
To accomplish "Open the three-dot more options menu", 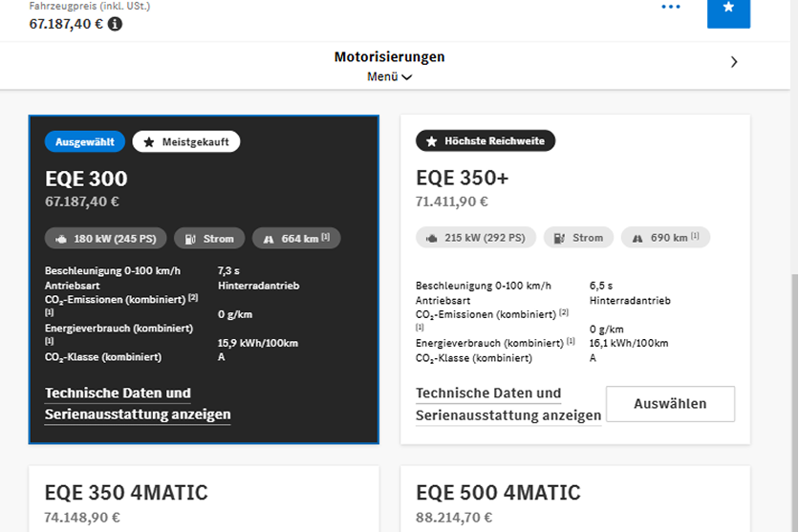I will [x=671, y=8].
